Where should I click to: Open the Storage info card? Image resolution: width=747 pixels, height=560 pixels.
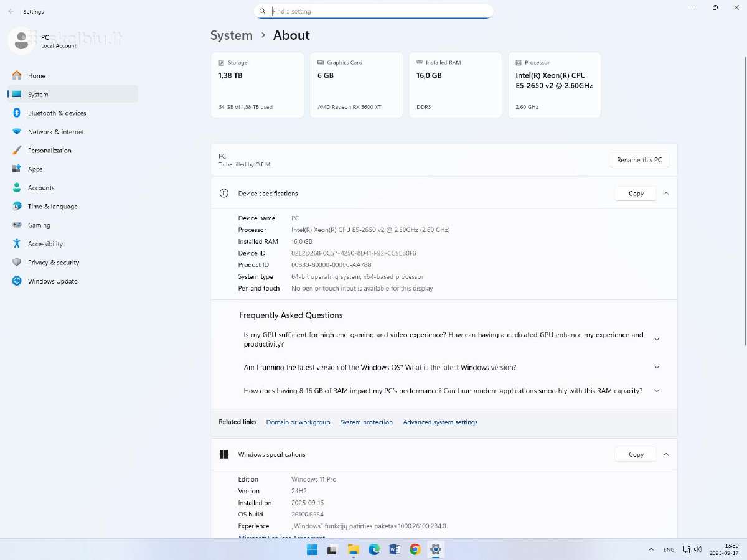[257, 85]
